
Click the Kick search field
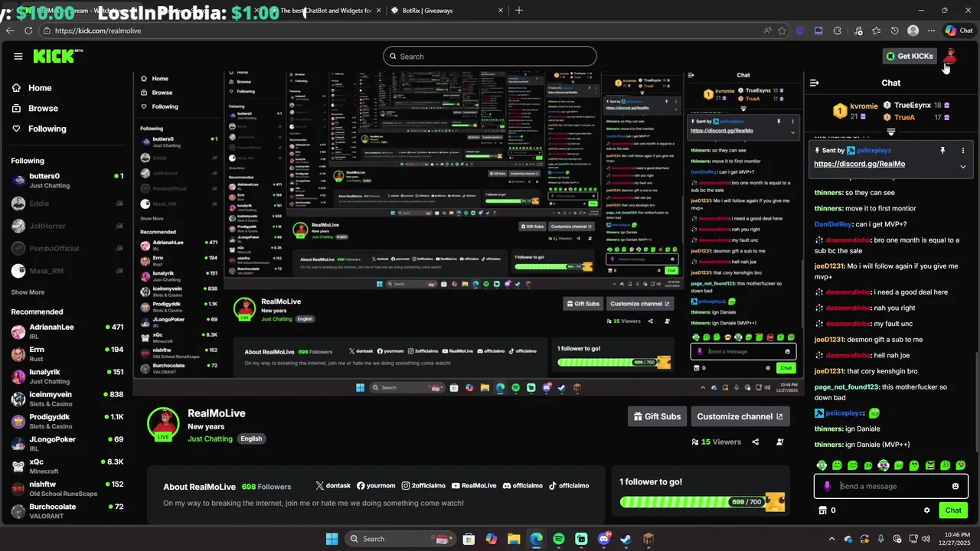click(490, 56)
